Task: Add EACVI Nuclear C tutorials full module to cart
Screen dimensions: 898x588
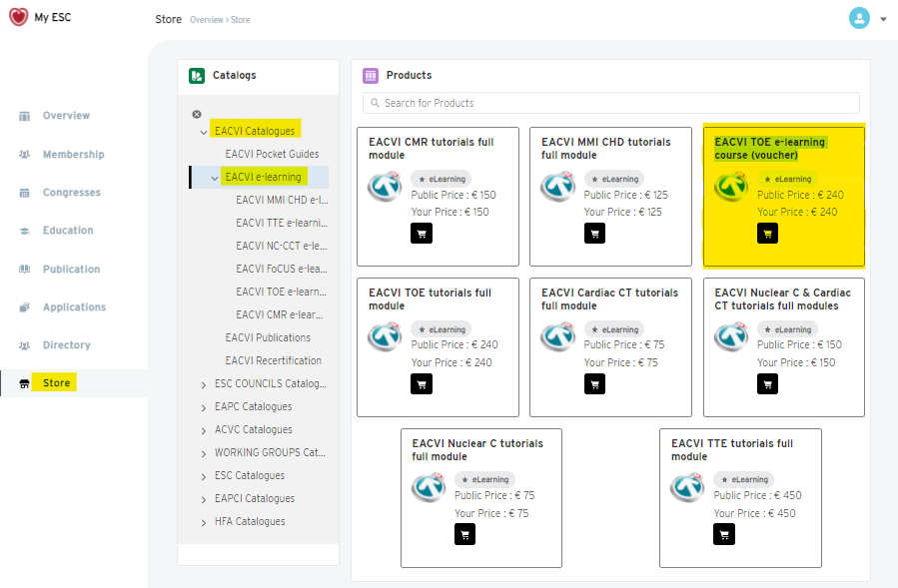Action: coord(465,534)
